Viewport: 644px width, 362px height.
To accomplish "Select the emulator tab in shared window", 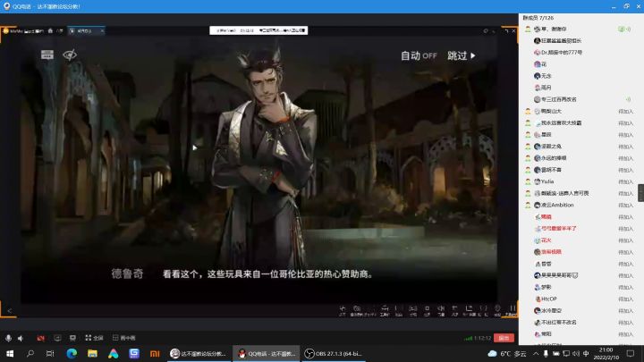I will click(x=84, y=30).
